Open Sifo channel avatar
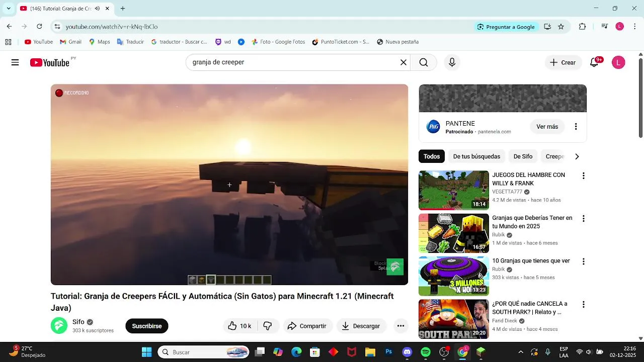644x362 pixels. [x=59, y=325]
